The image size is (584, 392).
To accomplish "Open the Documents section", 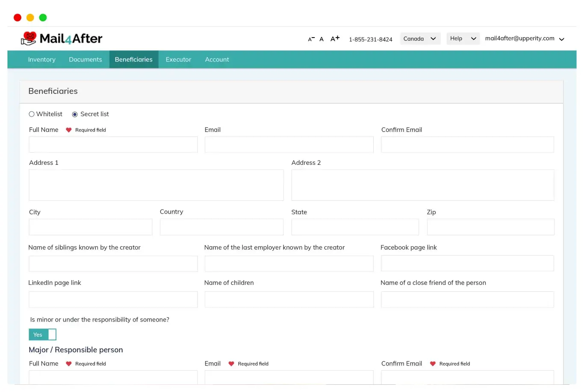I will tap(86, 59).
